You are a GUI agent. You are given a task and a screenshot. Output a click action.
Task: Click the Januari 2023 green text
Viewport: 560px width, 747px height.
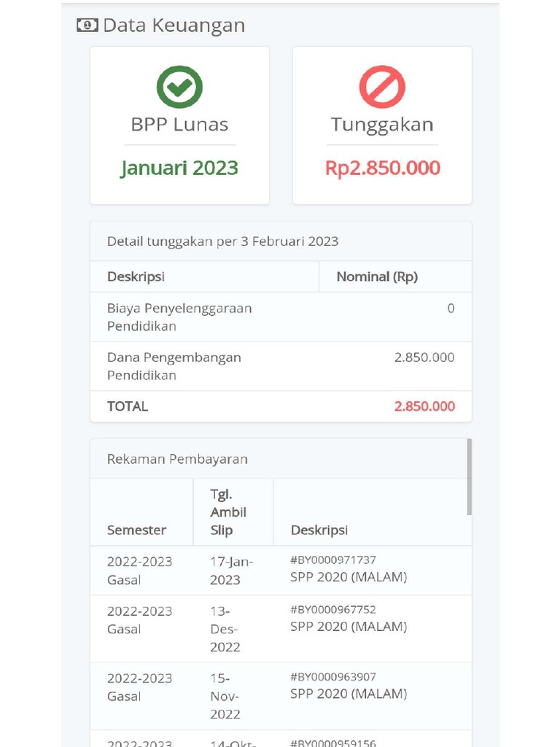[x=179, y=168]
